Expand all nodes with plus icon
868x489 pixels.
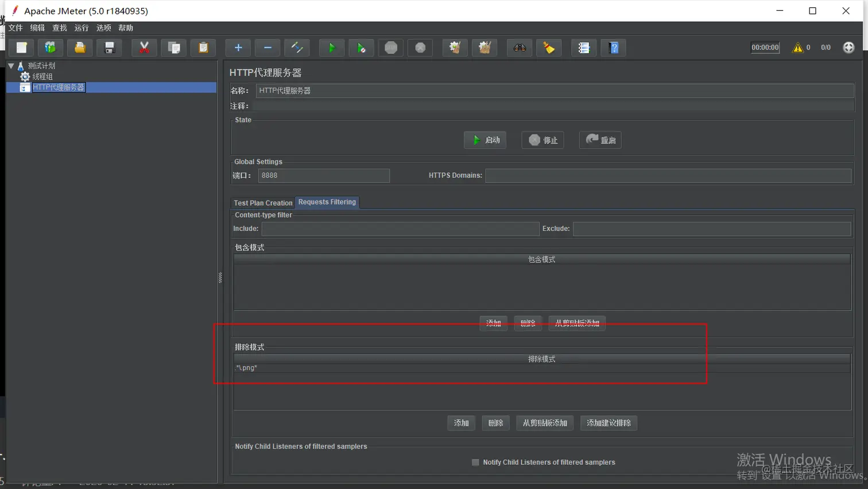(238, 48)
